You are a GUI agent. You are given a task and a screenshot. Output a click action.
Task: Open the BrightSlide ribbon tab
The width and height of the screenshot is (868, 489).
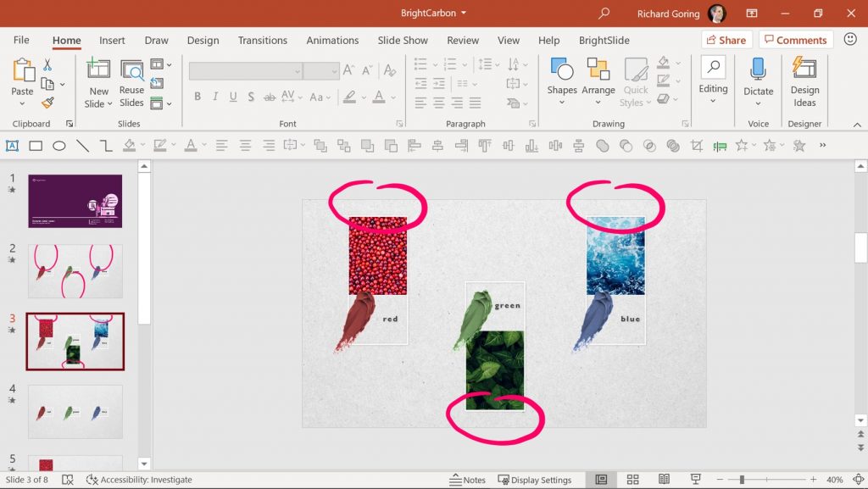pos(604,40)
